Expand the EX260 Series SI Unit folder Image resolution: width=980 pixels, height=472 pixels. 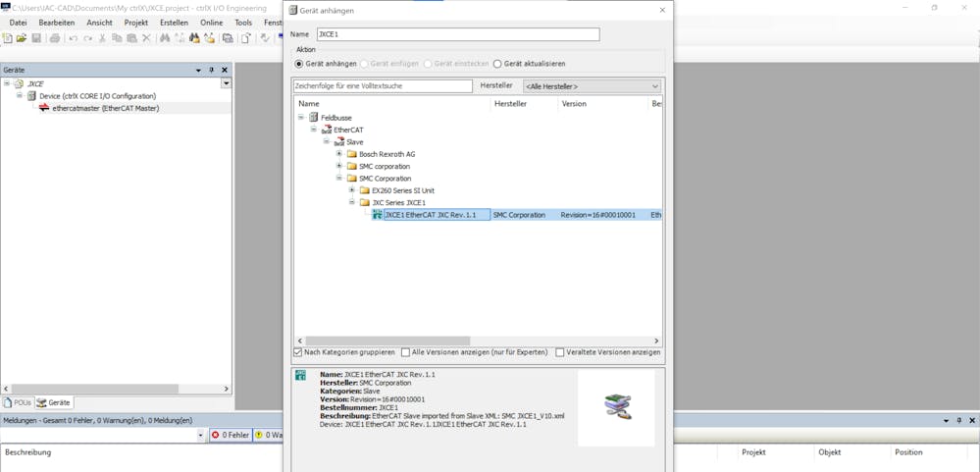[352, 190]
